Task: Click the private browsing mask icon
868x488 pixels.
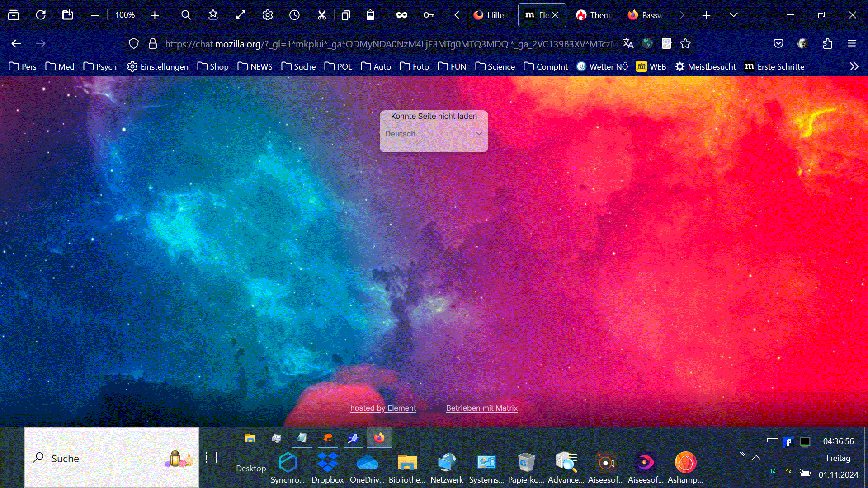Action: [401, 15]
